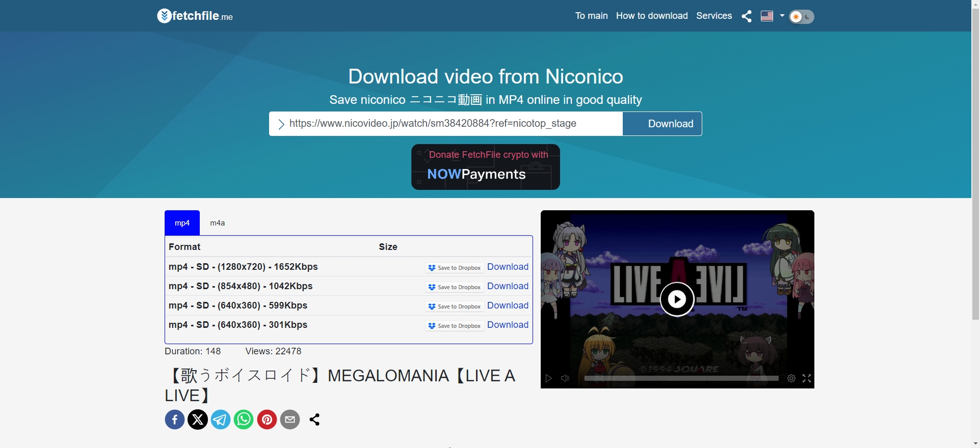
Task: Save 854x480 video to Dropbox
Action: (455, 287)
